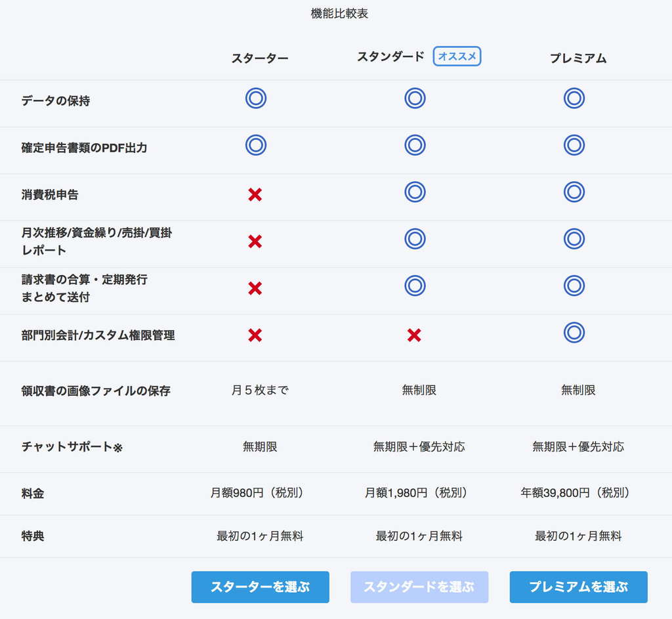Click the 消費税申告 double-circle under プレミアム
672x619 pixels.
coord(574,192)
